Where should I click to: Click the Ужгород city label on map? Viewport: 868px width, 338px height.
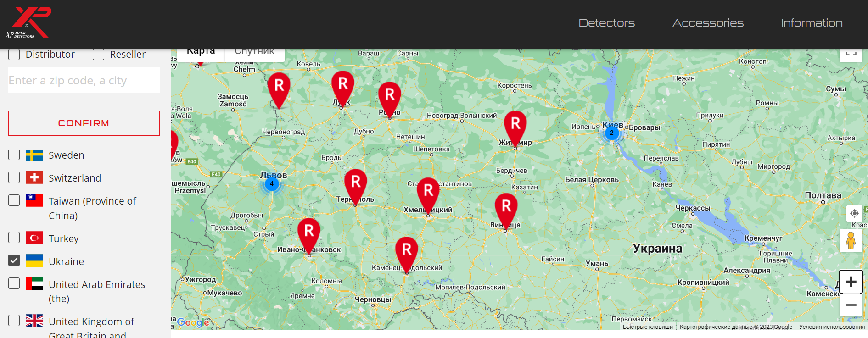[201, 279]
